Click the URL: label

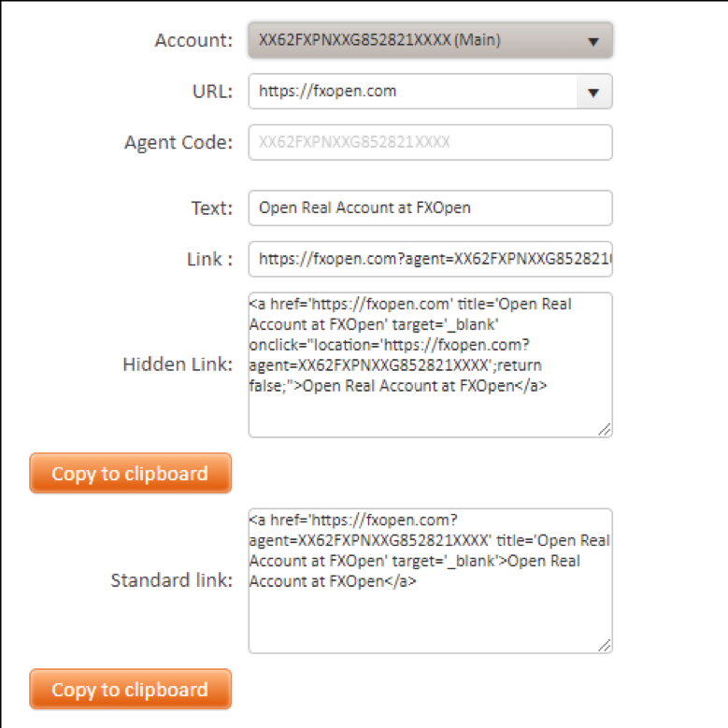tap(212, 92)
